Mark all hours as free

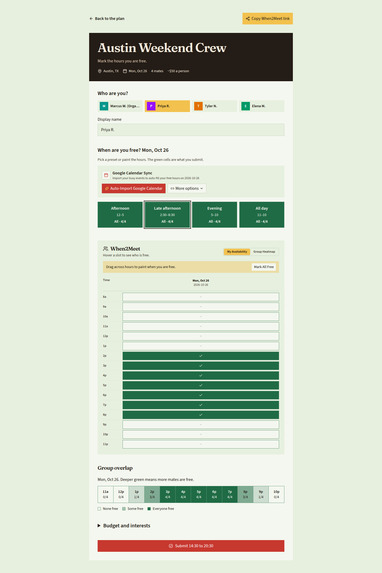point(264,267)
